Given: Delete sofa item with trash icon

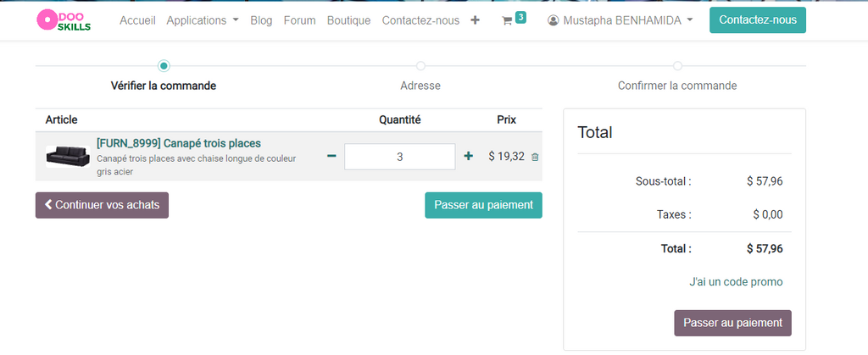Looking at the screenshot, I should 535,157.
